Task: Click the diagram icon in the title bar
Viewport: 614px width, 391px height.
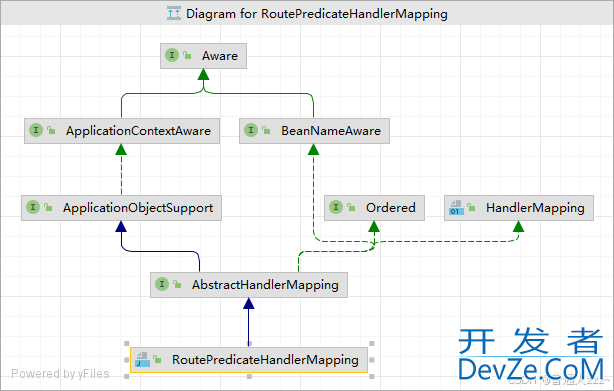Action: 174,13
